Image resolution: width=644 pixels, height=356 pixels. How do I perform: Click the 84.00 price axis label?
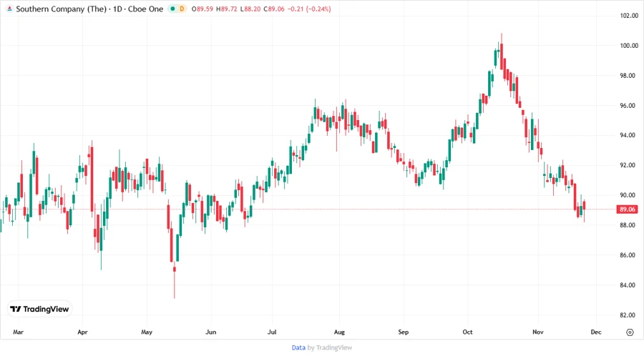point(628,285)
